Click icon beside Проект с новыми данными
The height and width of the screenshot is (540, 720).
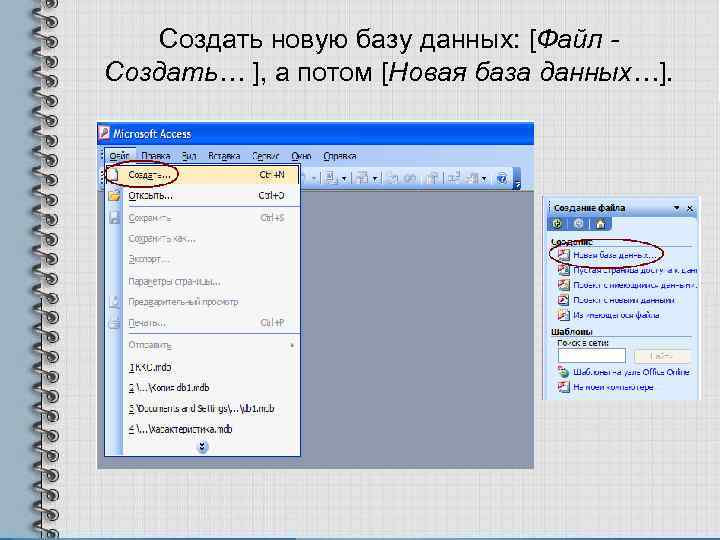pos(563,300)
